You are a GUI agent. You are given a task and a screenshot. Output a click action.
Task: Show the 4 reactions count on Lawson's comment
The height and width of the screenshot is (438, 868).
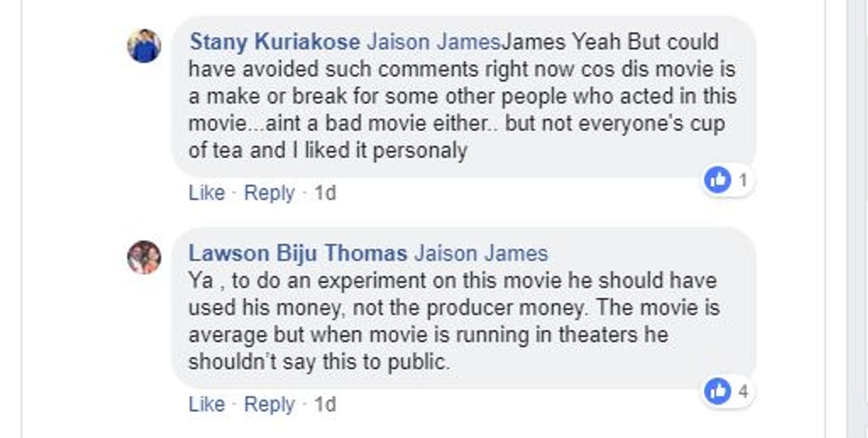tap(743, 391)
